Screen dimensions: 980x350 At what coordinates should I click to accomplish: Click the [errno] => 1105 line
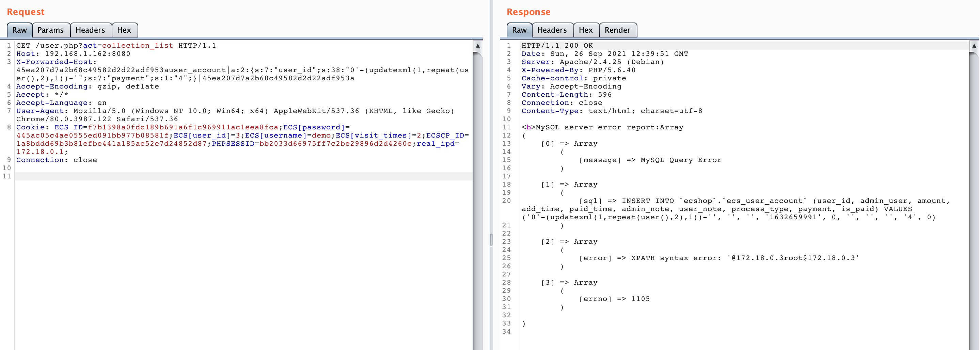tap(614, 299)
